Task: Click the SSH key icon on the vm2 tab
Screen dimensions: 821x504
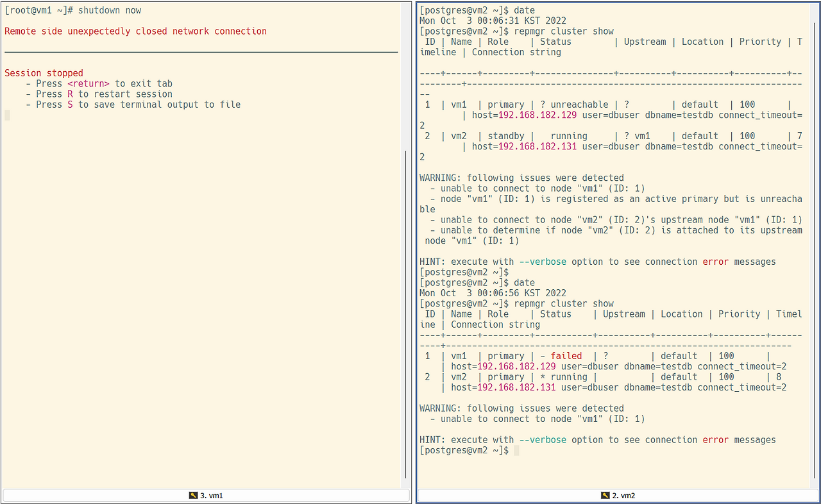Action: (604, 495)
